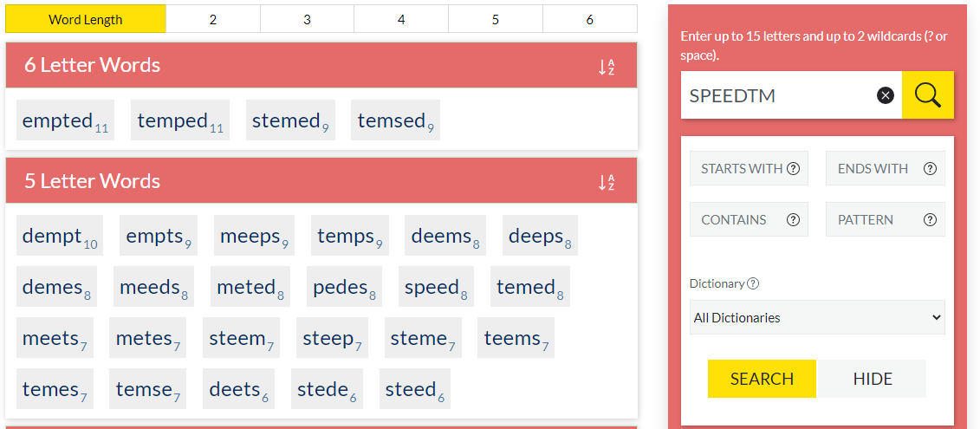
Task: Open the Pattern help icon
Action: (x=930, y=220)
